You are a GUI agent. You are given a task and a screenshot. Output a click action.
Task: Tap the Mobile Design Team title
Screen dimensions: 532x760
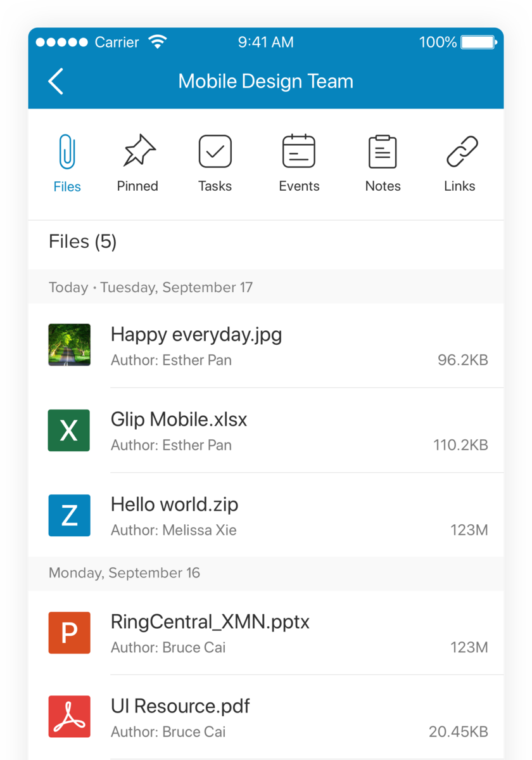[x=265, y=82]
